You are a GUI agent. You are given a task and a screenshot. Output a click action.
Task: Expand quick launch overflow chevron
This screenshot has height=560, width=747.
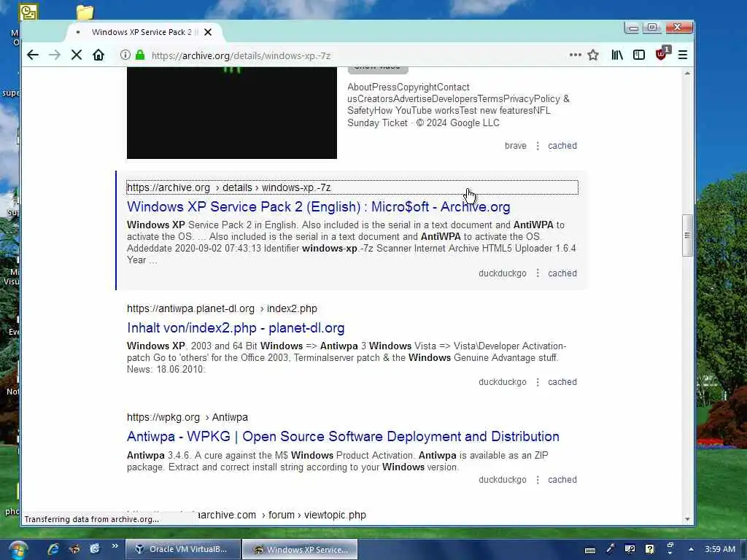coord(115,546)
